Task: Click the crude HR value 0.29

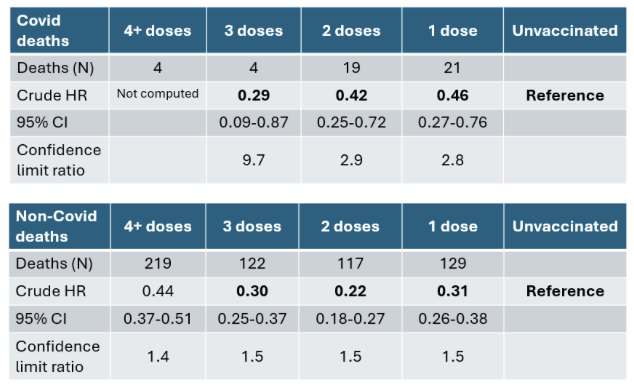Action: pos(254,95)
